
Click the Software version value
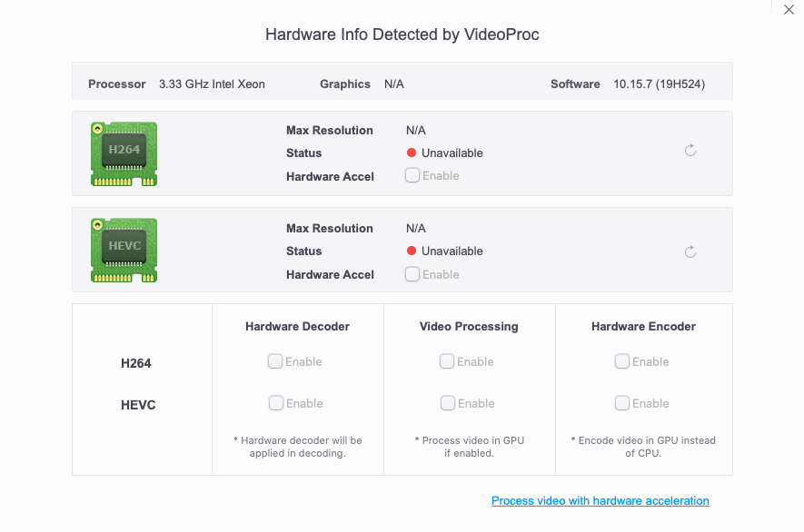pos(659,84)
